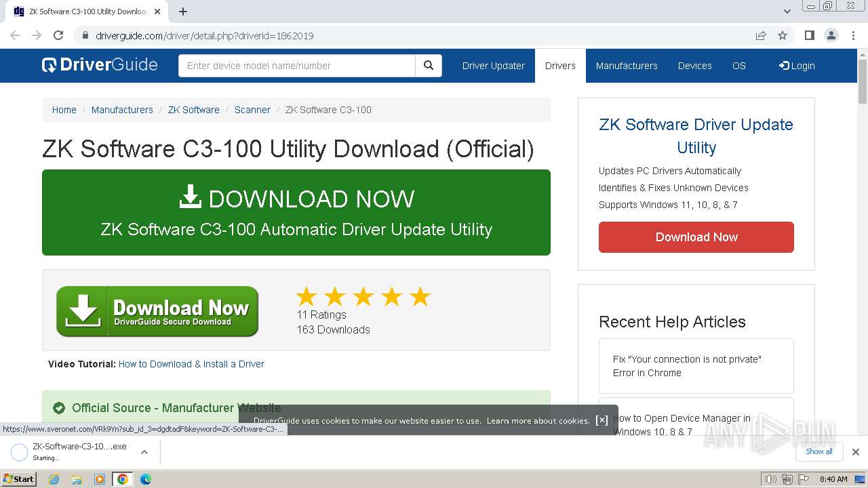The width and height of the screenshot is (868, 488).
Task: Select the Drivers nav tab
Action: [560, 66]
